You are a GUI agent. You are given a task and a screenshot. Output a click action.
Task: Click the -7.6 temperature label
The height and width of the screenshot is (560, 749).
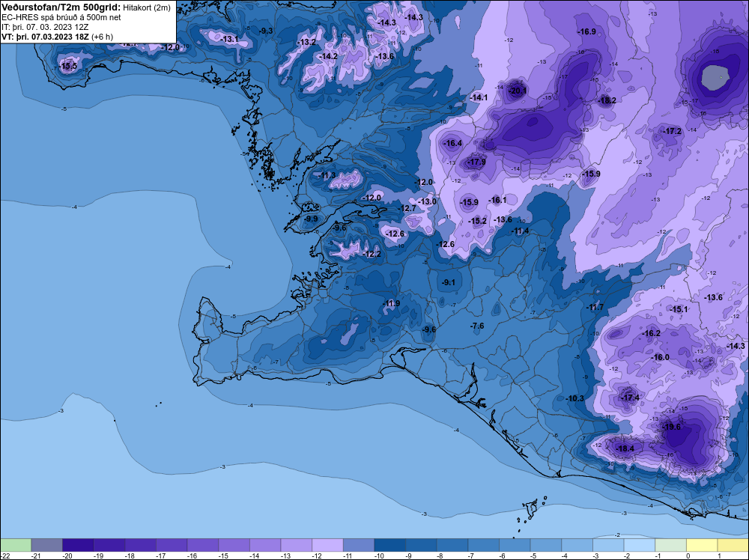[477, 326]
